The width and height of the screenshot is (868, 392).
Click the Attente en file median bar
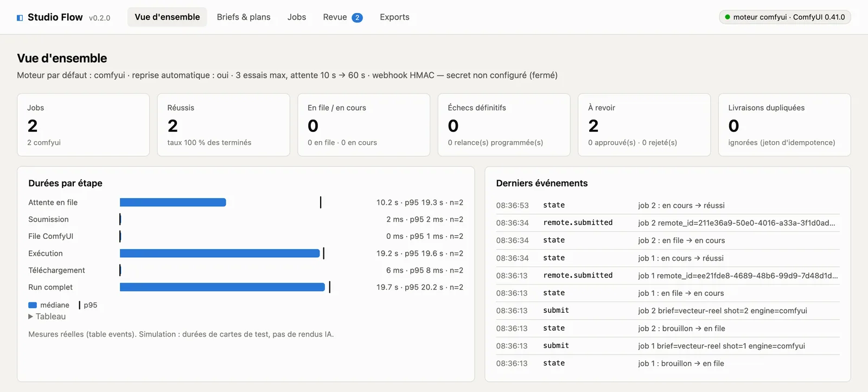click(173, 203)
